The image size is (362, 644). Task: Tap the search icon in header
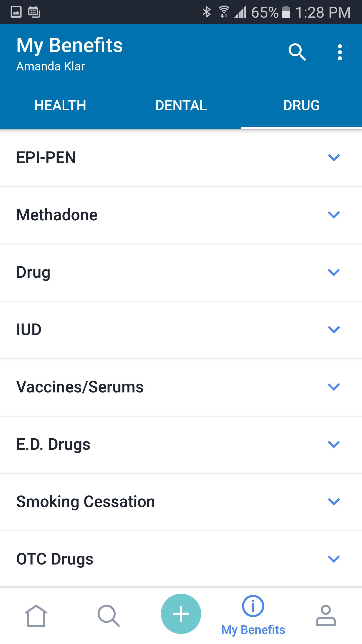pyautogui.click(x=297, y=52)
